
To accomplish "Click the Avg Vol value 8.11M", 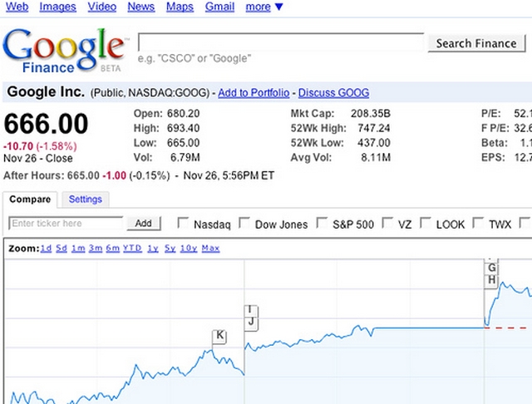I will pyautogui.click(x=376, y=157).
